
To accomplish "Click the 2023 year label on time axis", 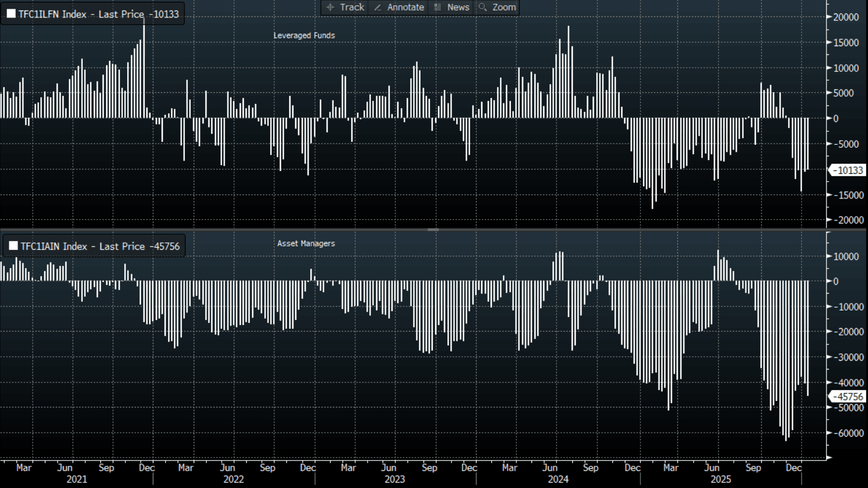I will [394, 479].
